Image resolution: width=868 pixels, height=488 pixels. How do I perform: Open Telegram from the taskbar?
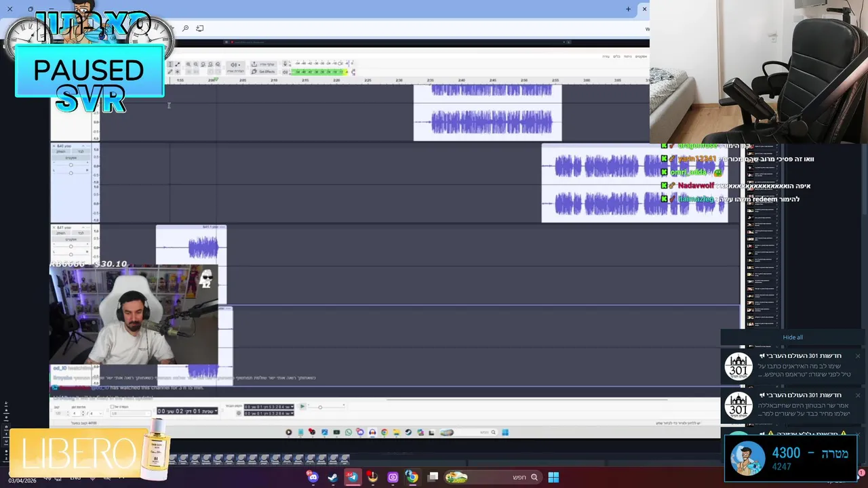353,477
